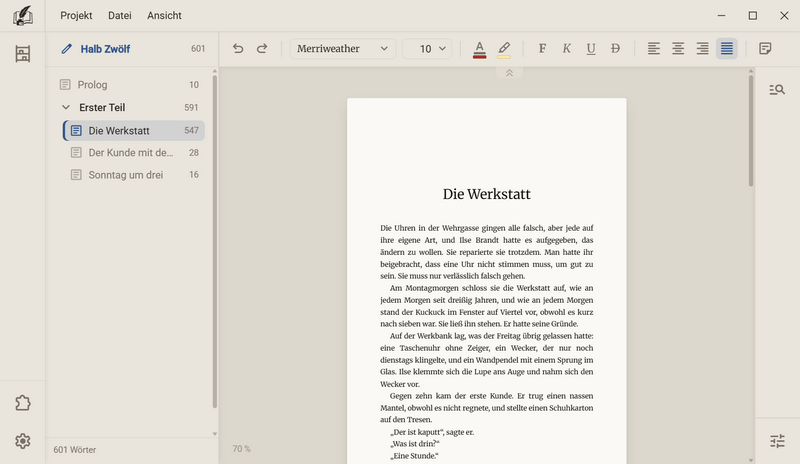Select the Erster Teil section label

point(102,107)
